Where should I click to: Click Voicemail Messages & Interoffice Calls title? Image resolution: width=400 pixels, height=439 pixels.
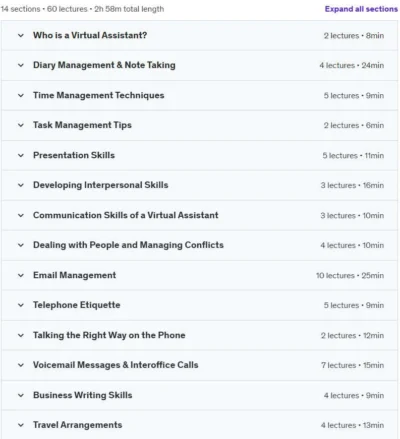(x=116, y=365)
